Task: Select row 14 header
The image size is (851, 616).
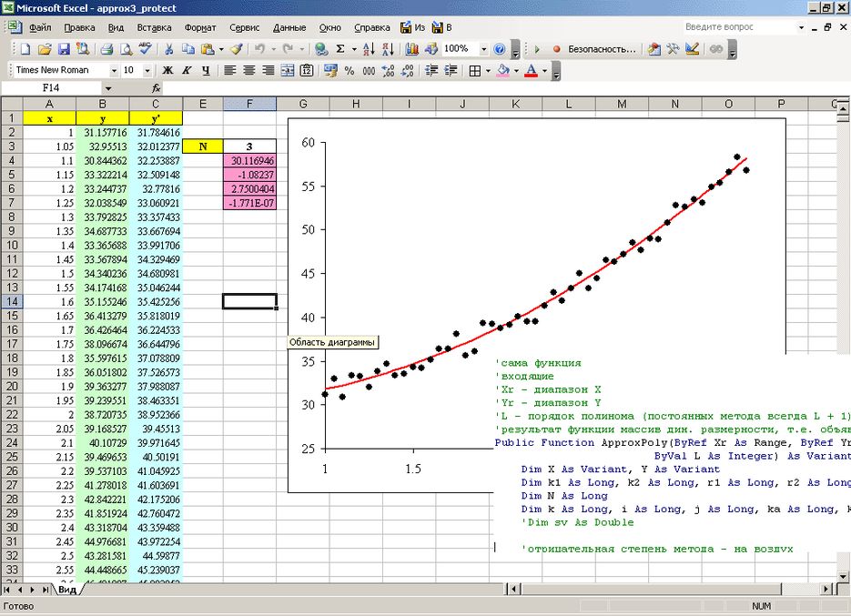Action: tap(12, 302)
